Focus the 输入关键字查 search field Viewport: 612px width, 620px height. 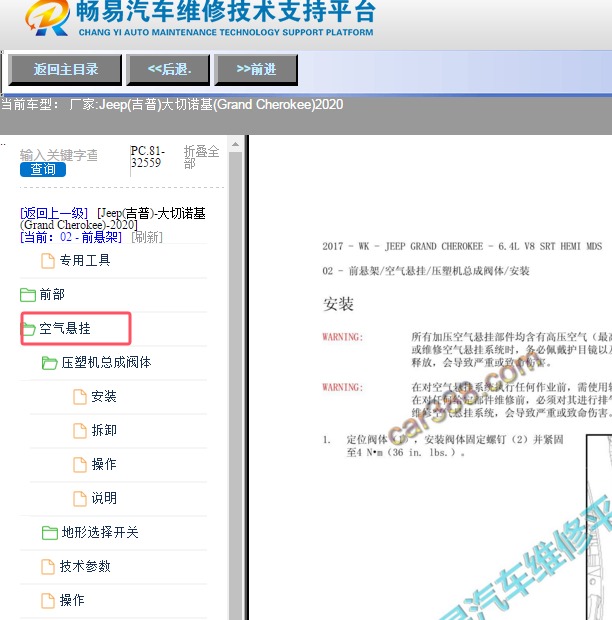click(59, 155)
